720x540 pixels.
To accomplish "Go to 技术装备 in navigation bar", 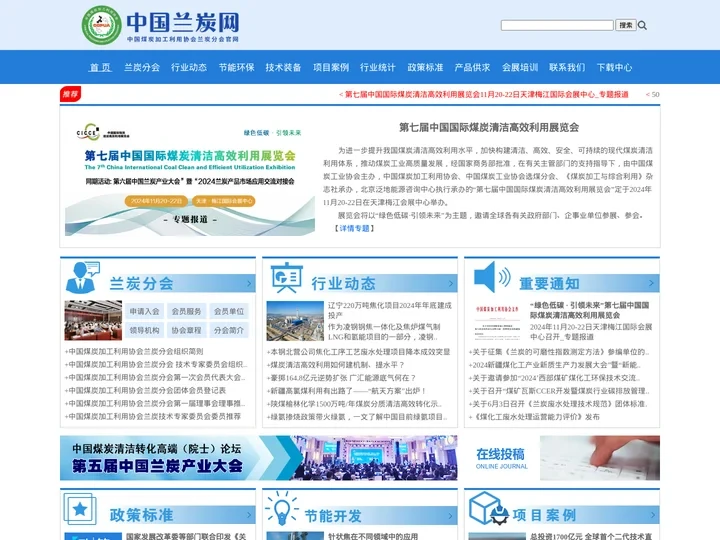I will (283, 68).
